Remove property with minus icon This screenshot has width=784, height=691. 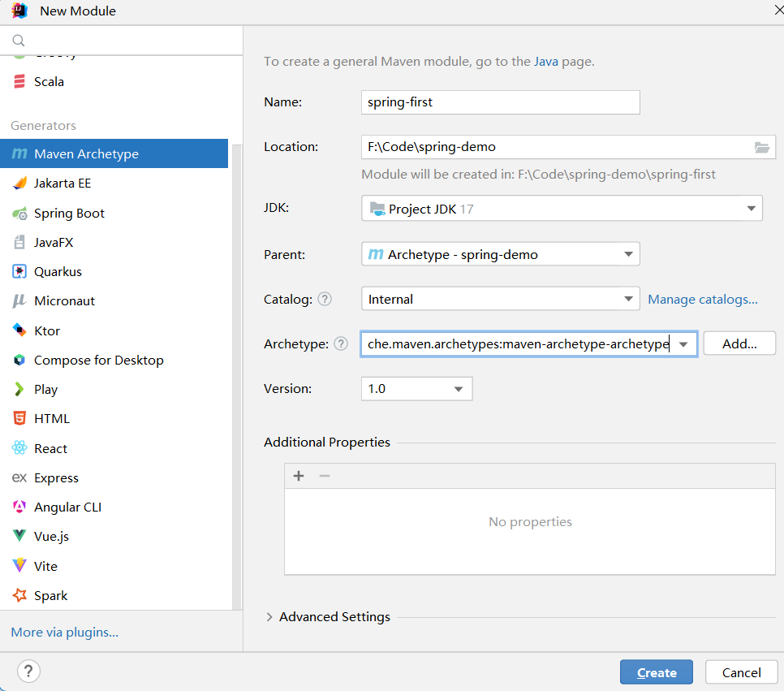tap(325, 476)
